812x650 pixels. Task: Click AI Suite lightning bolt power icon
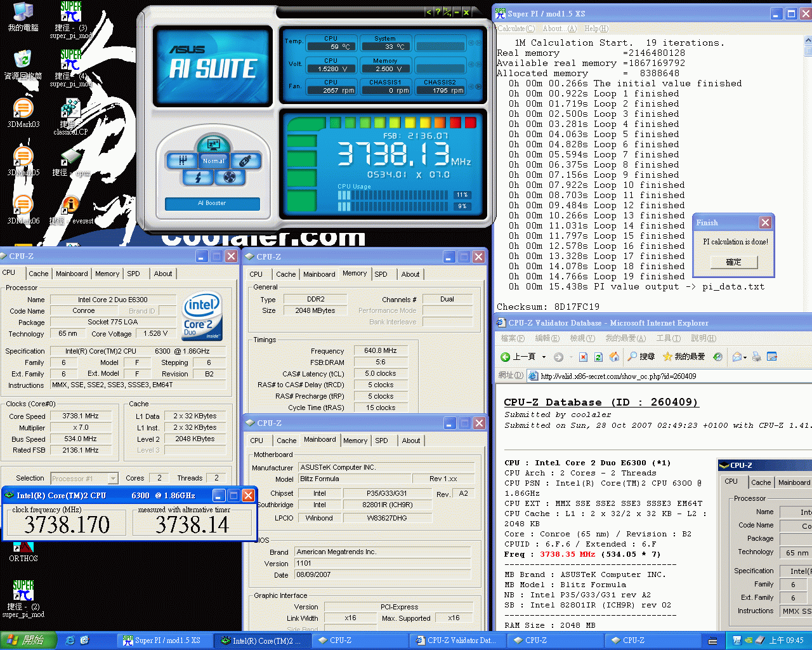198,178
